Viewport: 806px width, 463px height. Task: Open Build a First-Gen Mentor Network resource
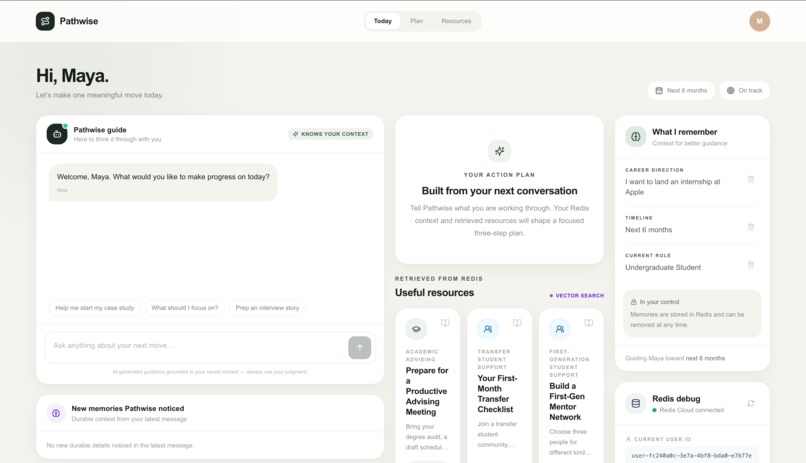point(566,401)
